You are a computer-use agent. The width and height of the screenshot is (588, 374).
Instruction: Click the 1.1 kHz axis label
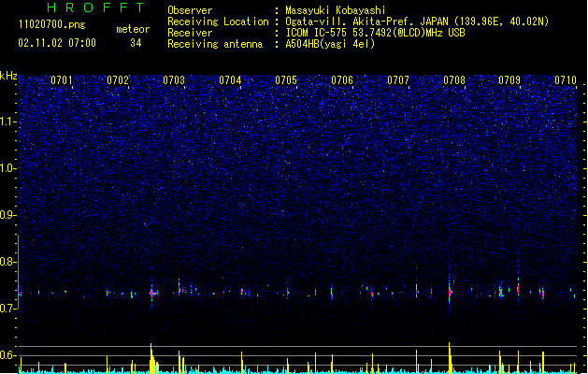7,122
